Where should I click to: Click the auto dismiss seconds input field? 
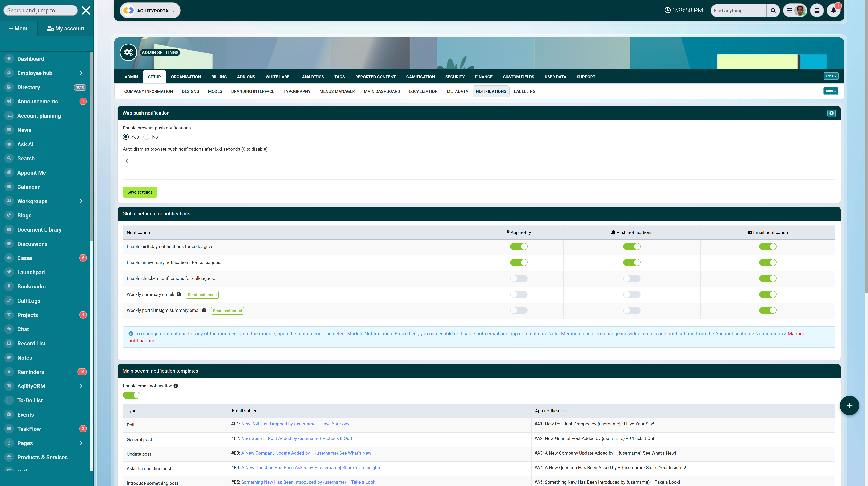tap(478, 161)
